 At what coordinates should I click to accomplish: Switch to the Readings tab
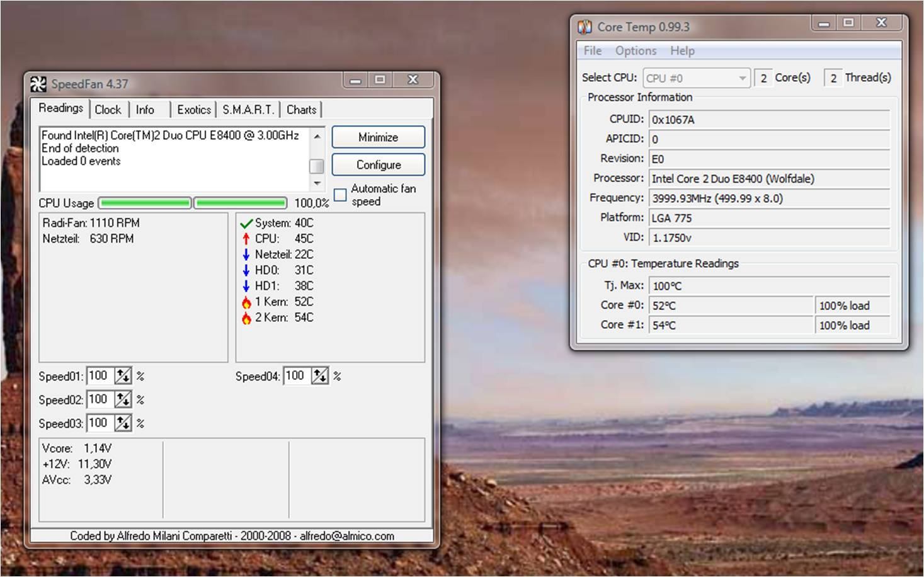[60, 108]
